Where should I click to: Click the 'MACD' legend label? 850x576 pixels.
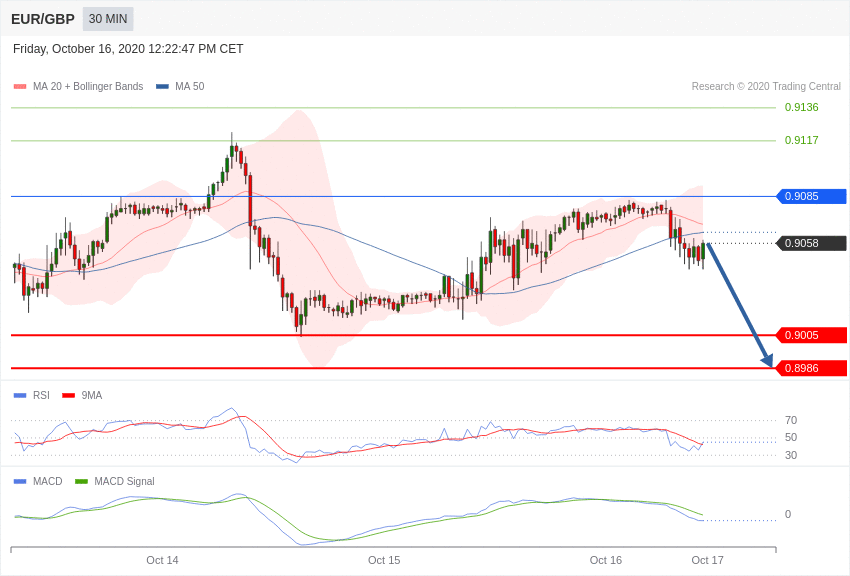coord(48,482)
